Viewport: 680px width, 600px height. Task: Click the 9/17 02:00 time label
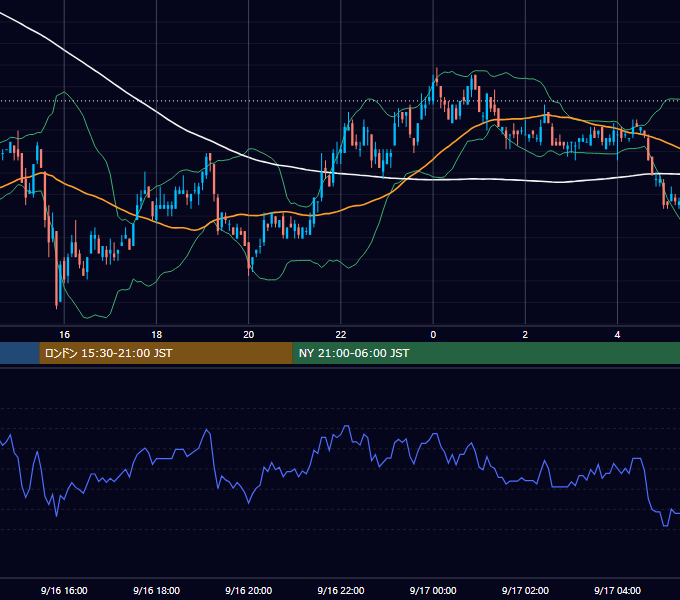525,590
